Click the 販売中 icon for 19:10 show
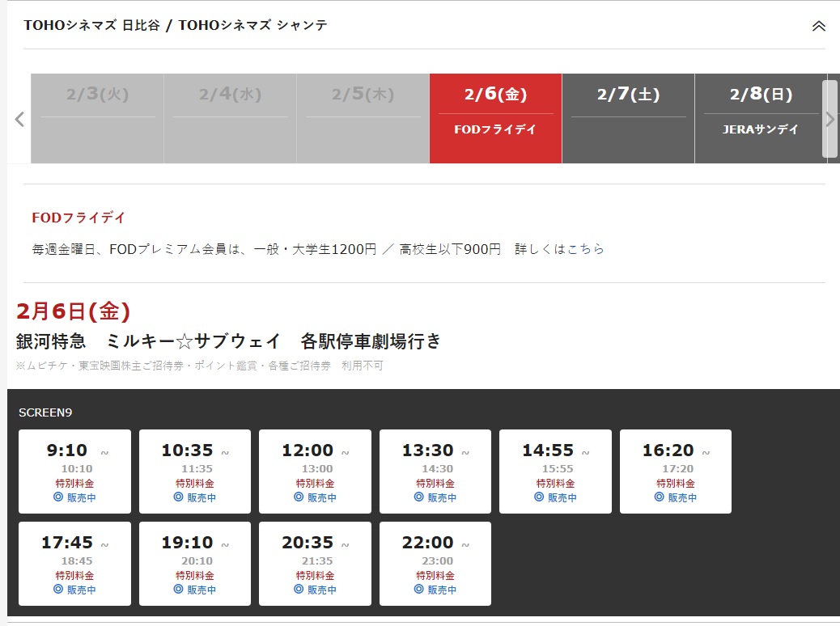This screenshot has width=840, height=626. click(x=178, y=590)
